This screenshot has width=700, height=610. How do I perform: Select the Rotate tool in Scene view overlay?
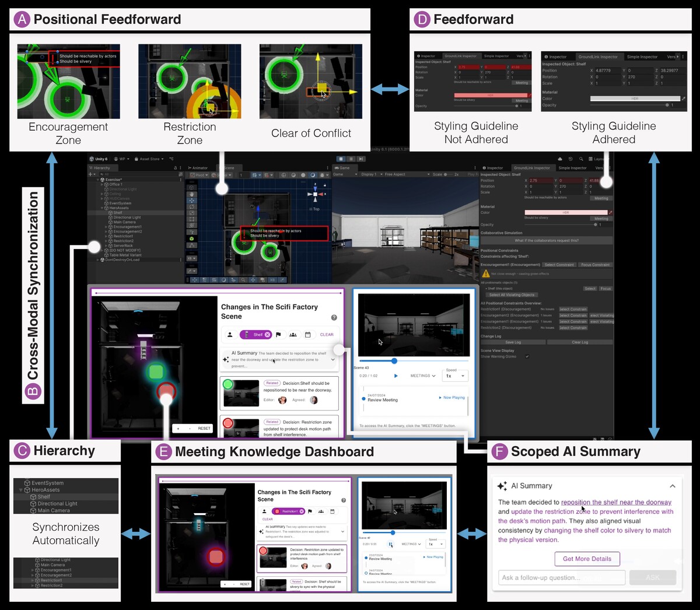192,206
